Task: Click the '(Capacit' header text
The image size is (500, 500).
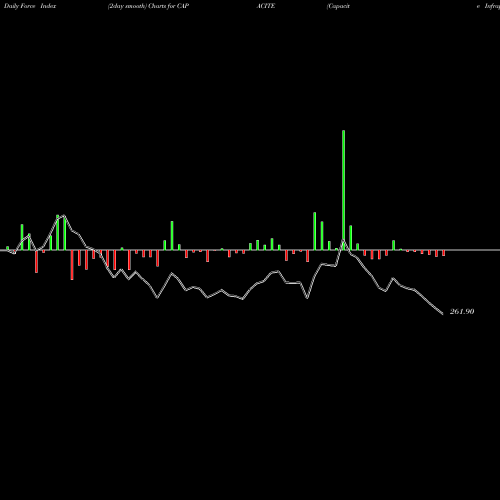Action: pos(338,6)
